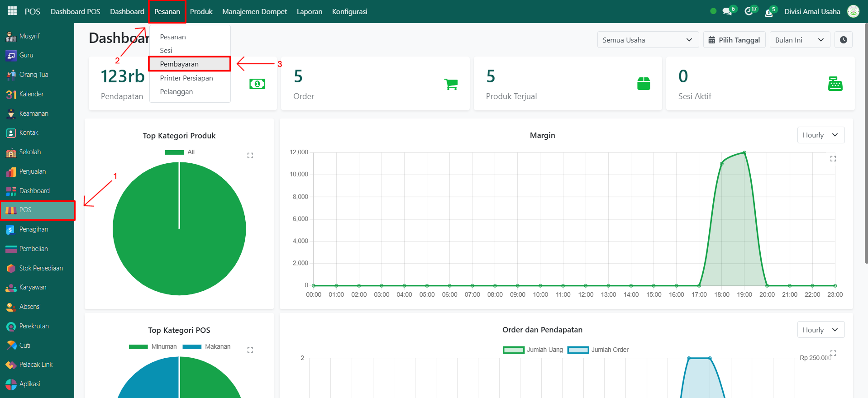Open the apps grid menu icon
The width and height of the screenshot is (868, 398).
pyautogui.click(x=12, y=11)
